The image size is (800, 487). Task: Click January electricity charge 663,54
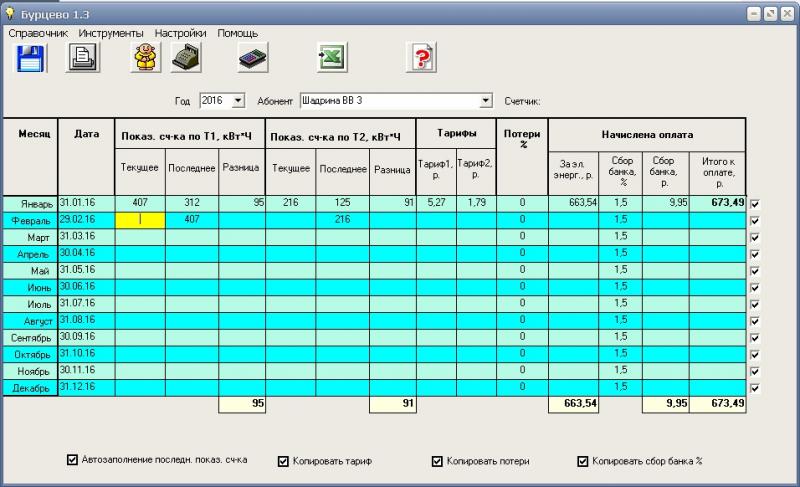click(573, 203)
